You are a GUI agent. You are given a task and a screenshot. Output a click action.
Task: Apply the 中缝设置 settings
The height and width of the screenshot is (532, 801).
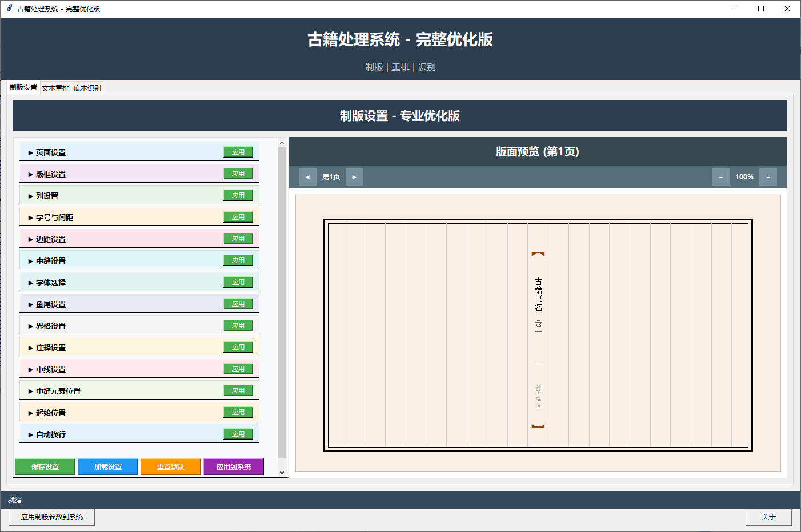(x=238, y=260)
